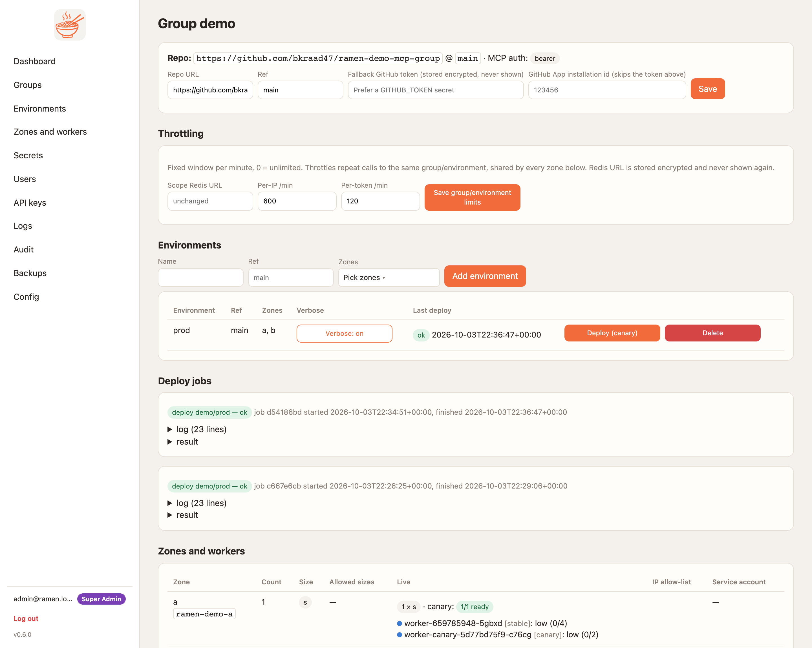This screenshot has width=812, height=648.
Task: Click the GitHub App installation id field
Action: 607,90
